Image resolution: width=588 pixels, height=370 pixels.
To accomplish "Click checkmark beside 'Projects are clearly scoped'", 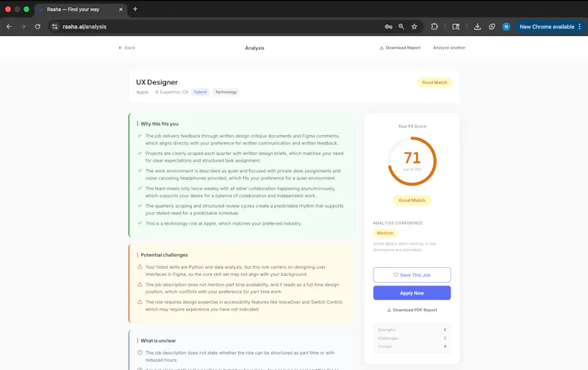I will [140, 153].
